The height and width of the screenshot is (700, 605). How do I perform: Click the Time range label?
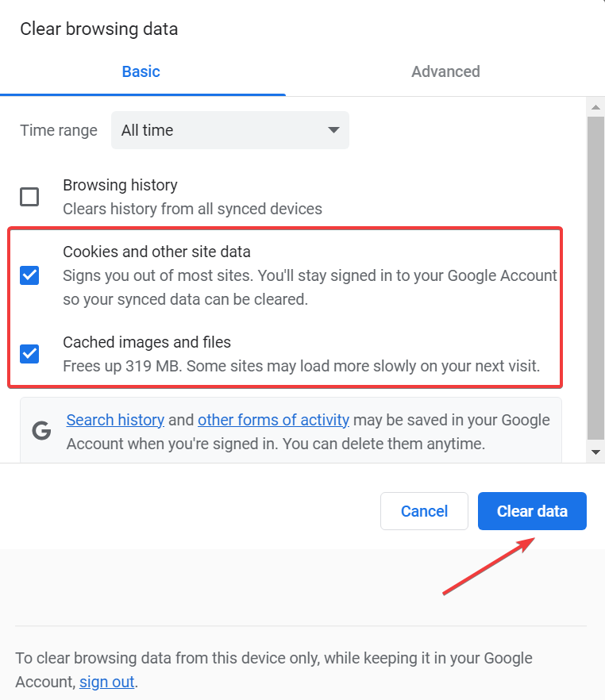click(x=59, y=130)
